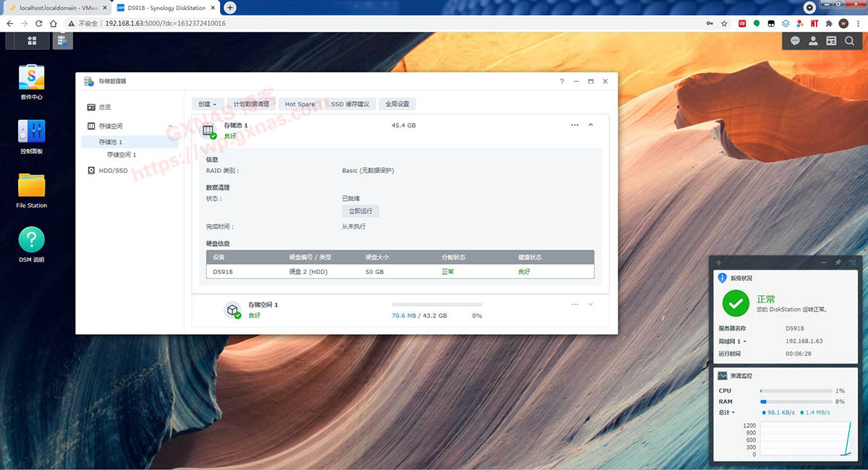Image resolution: width=868 pixels, height=470 pixels.
Task: Click the network throughput graph
Action: click(806, 440)
